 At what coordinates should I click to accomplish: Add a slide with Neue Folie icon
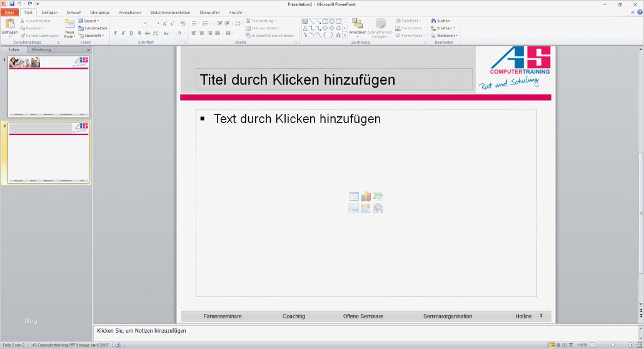pos(69,24)
